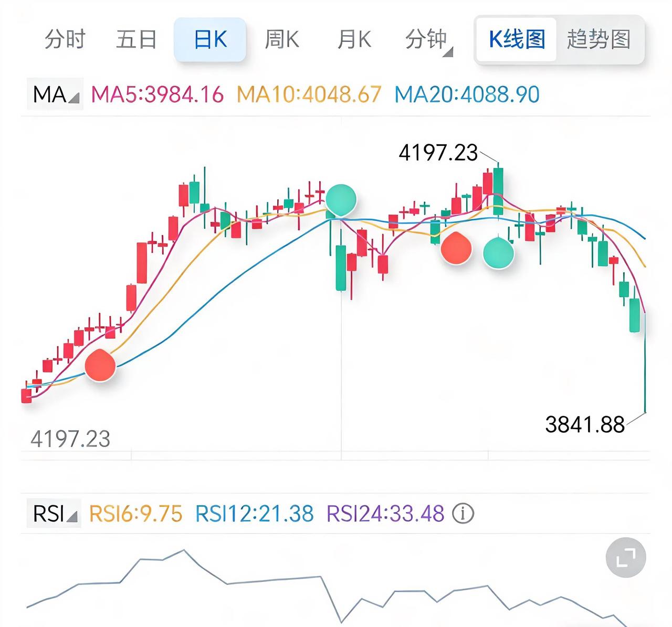Open the 分钟 interval dropdown

(x=426, y=39)
